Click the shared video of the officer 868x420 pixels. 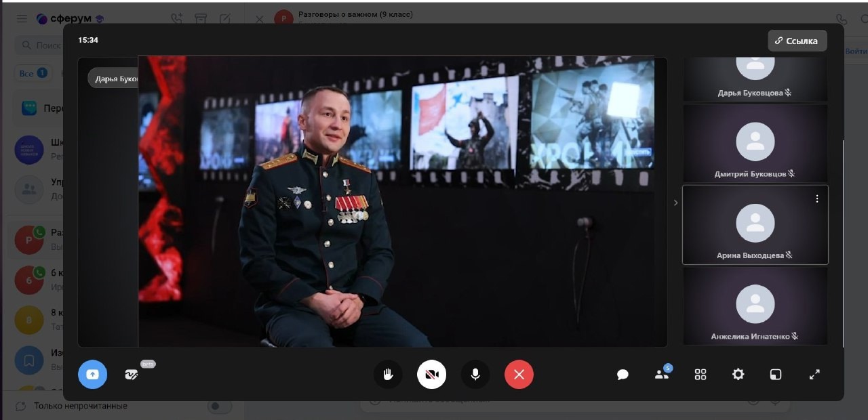tap(396, 201)
